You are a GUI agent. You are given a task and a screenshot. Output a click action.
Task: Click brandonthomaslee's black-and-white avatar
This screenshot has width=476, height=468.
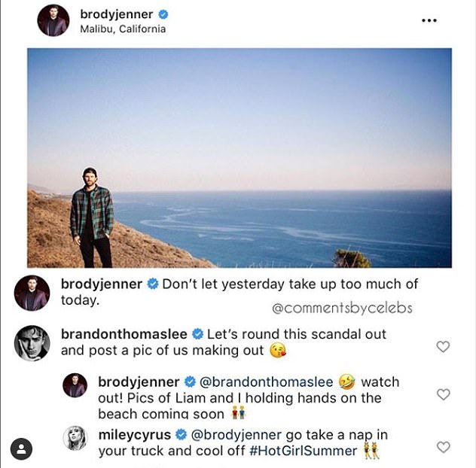(x=32, y=343)
